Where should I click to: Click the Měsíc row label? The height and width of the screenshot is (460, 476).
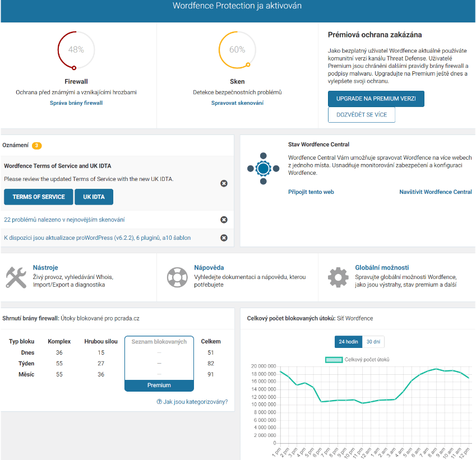pos(26,374)
